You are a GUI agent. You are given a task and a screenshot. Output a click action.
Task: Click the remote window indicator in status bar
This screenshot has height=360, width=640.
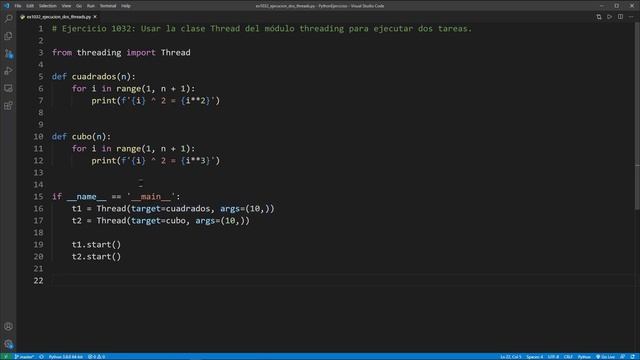(x=6, y=357)
